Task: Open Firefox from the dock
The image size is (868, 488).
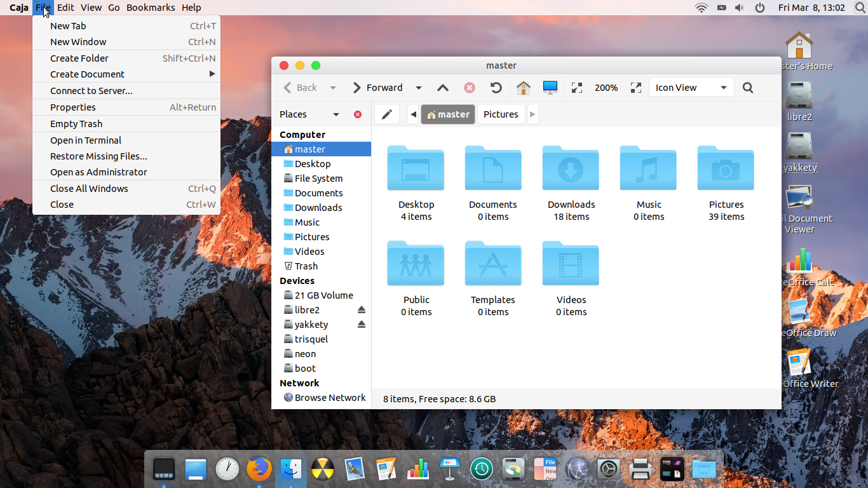Action: point(259,468)
